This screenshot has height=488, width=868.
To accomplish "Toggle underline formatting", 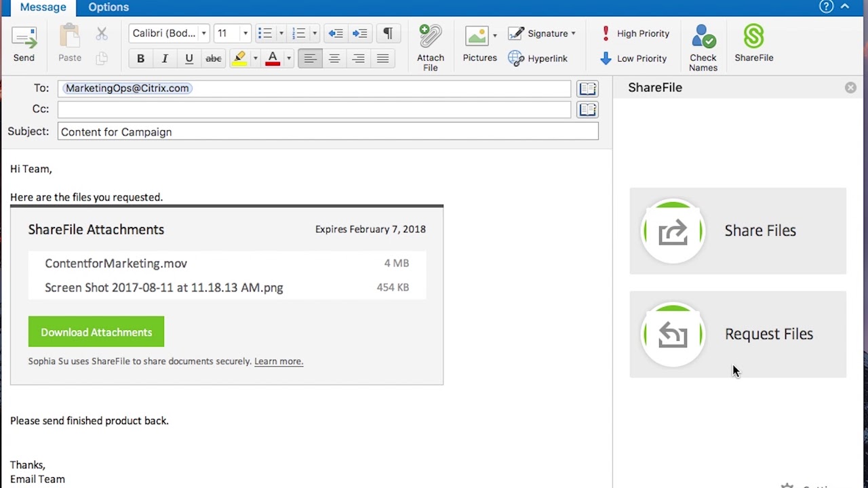I will (x=189, y=58).
